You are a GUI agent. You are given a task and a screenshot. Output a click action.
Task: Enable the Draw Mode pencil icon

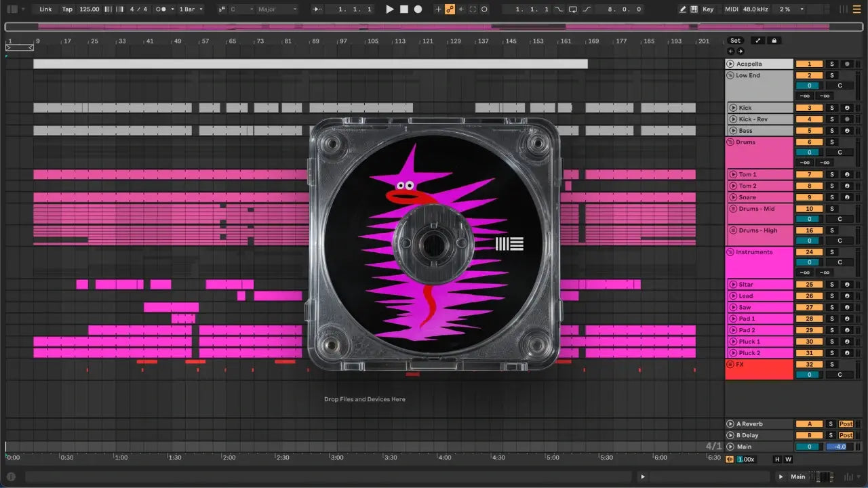pos(682,9)
